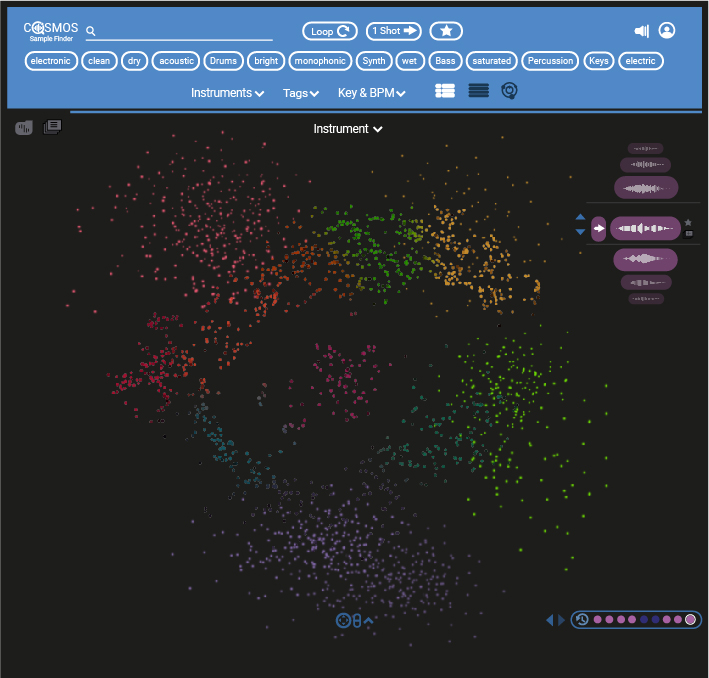Viewport: 709px width, 678px height.
Task: Select the fifth dark blue history dot
Action: tap(644, 619)
